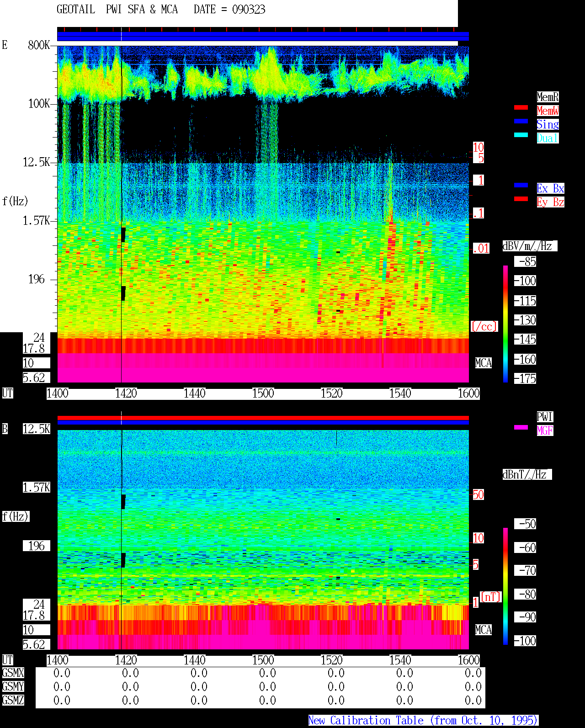Image resolution: width=585 pixels, height=728 pixels.
Task: Click the blue Ex Bx legend swatch
Action: point(521,185)
